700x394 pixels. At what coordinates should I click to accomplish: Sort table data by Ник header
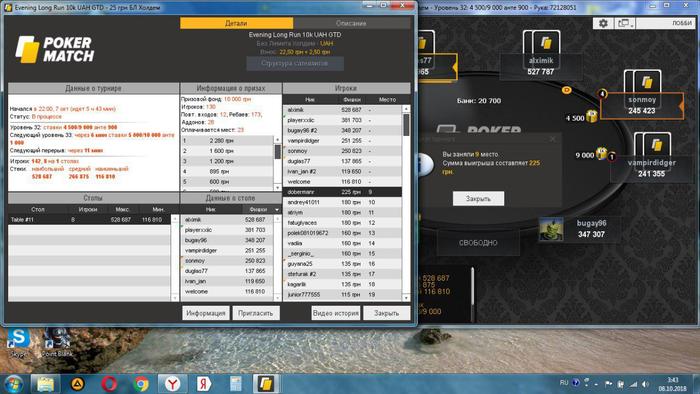(x=211, y=209)
